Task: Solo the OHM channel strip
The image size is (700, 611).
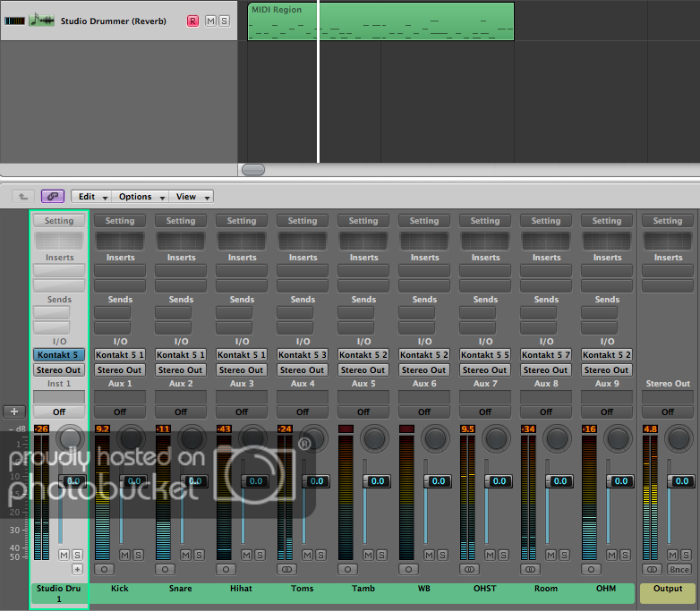Action: (625, 555)
